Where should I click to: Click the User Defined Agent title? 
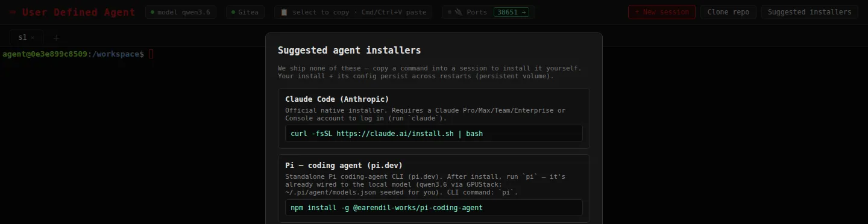click(72, 12)
